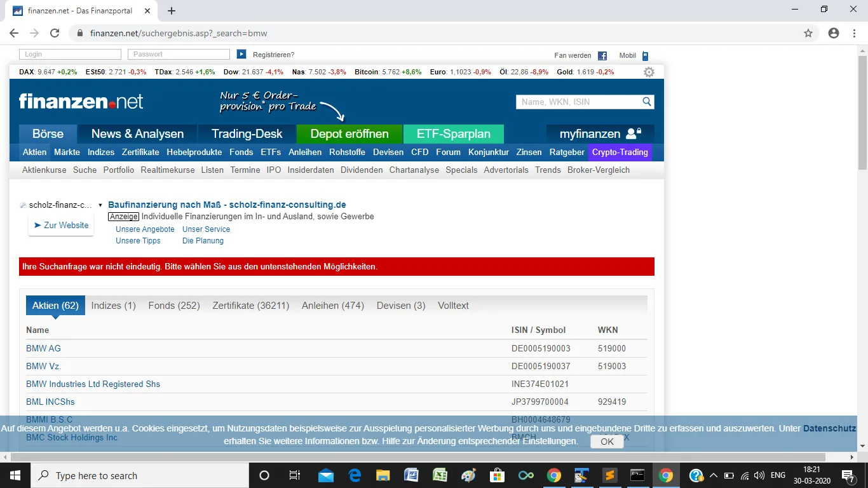Image resolution: width=868 pixels, height=488 pixels.
Task: Open the Windows Start menu
Action: [15, 475]
